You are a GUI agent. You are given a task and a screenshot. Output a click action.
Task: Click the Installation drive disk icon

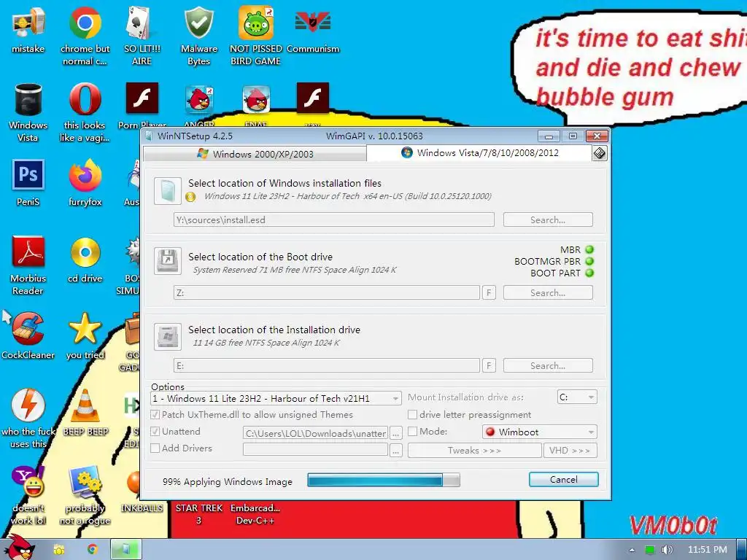(168, 337)
